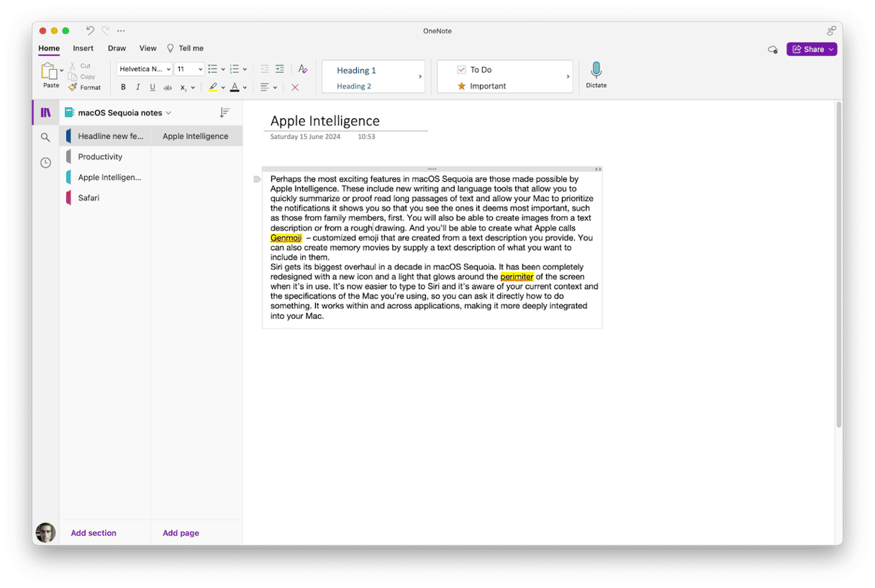The image size is (875, 588).
Task: Undo the last action
Action: [x=90, y=31]
